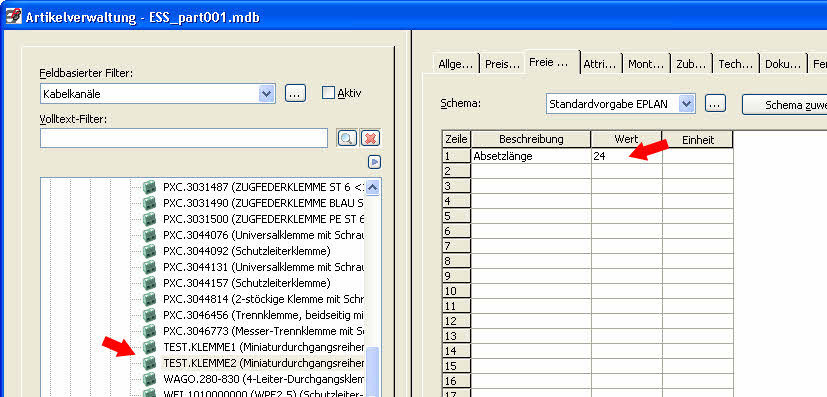Click the terminal icon beside PXC.3044131
The height and width of the screenshot is (397, 827).
[x=150, y=266]
